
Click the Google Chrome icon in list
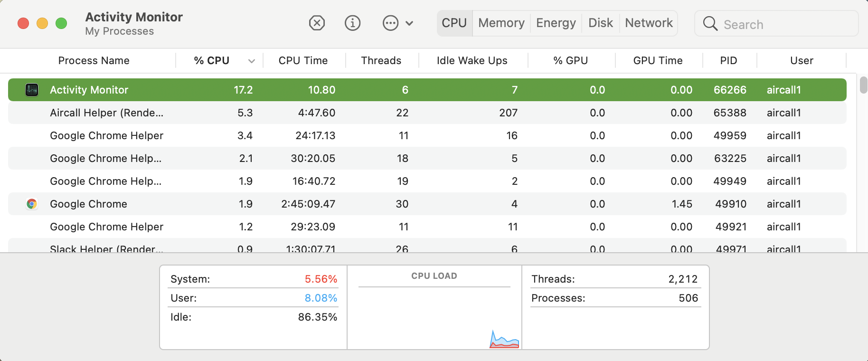pos(32,204)
